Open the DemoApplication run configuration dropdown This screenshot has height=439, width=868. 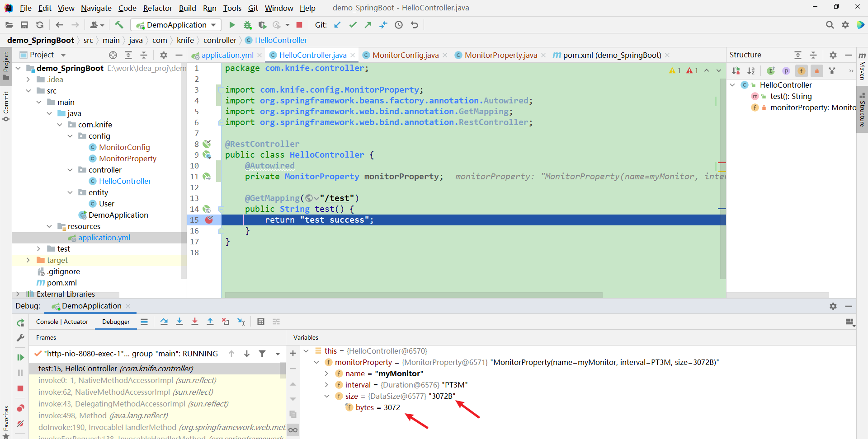[x=176, y=25]
